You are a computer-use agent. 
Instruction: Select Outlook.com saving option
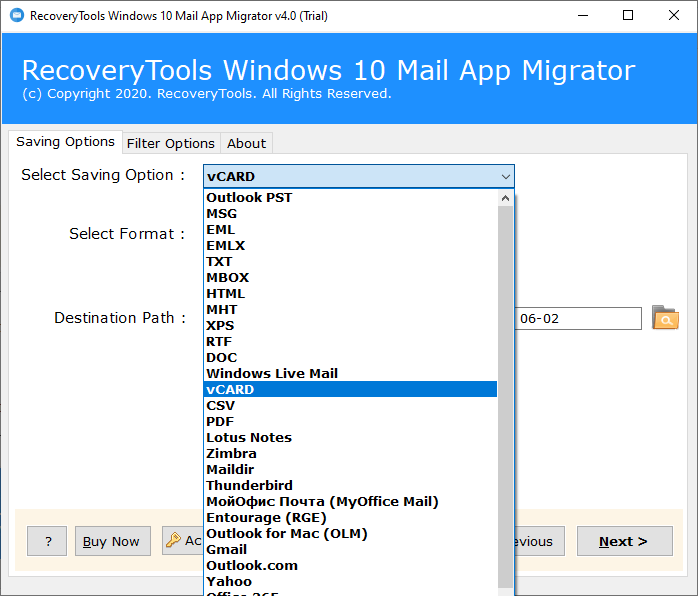pyautogui.click(x=350, y=566)
